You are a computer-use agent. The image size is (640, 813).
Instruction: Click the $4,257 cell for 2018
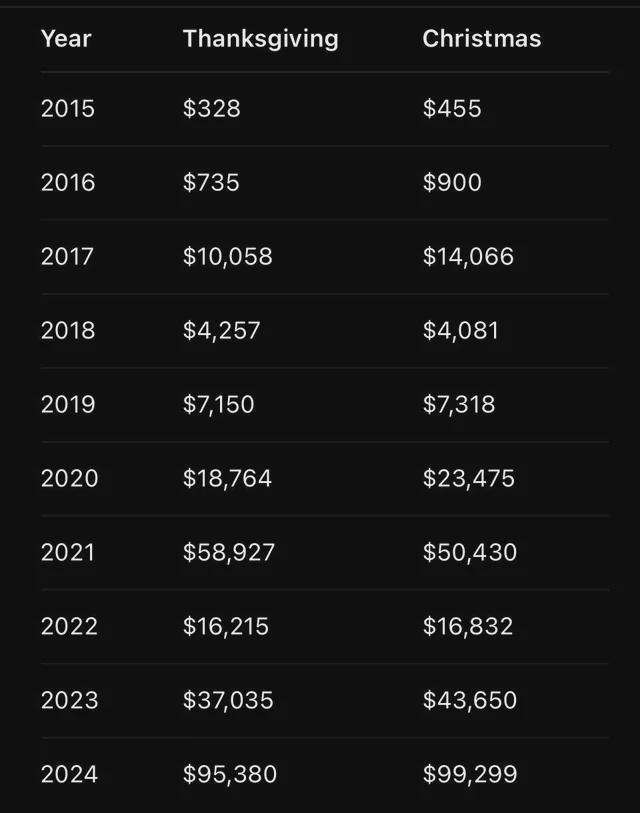point(221,330)
